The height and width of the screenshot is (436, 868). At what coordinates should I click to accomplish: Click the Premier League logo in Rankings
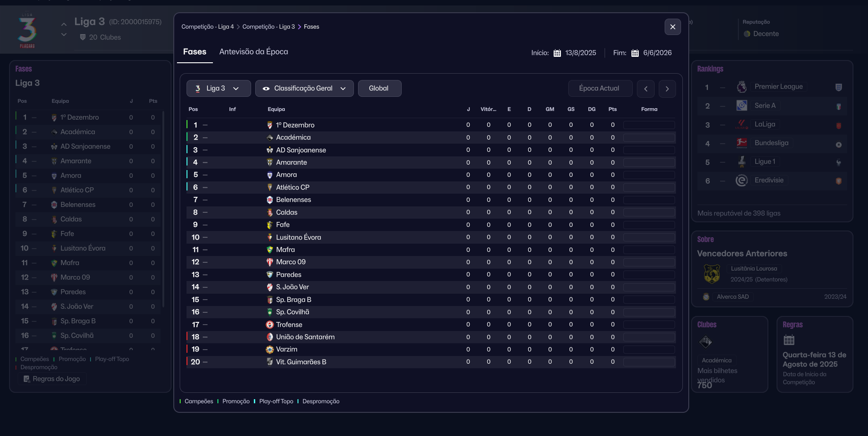click(x=742, y=87)
